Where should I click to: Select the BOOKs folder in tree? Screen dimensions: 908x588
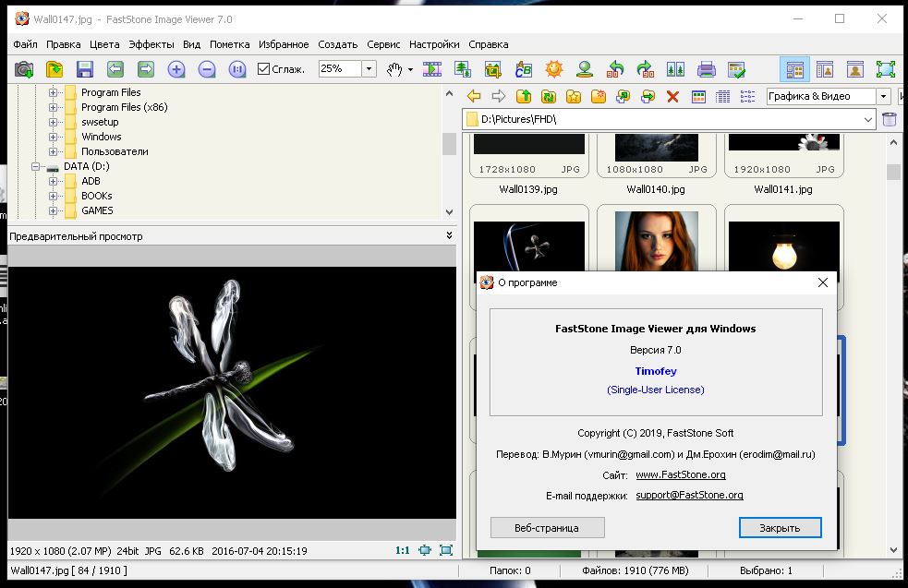96,196
